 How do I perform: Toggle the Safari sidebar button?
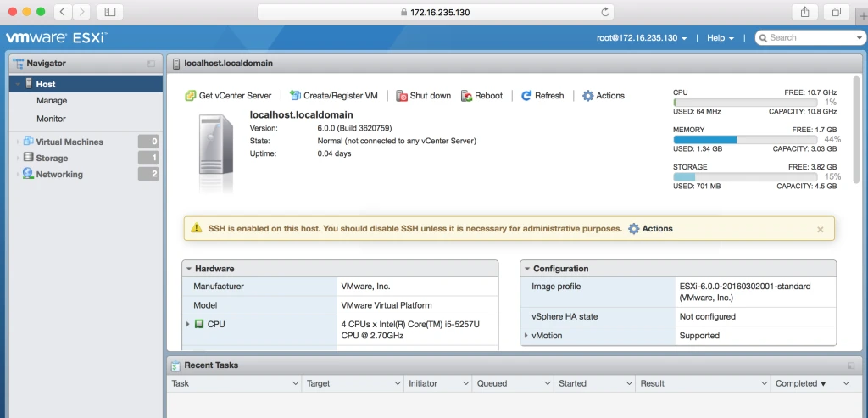(109, 11)
